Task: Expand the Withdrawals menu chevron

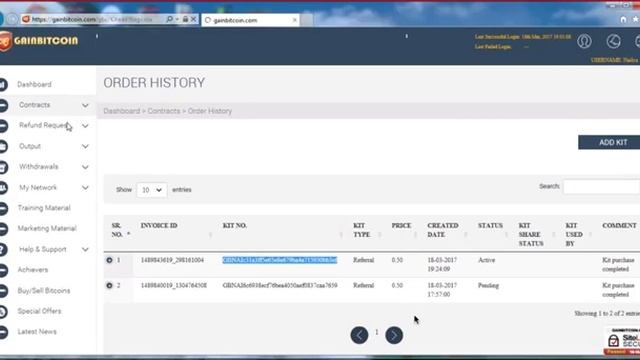Action: click(x=85, y=167)
